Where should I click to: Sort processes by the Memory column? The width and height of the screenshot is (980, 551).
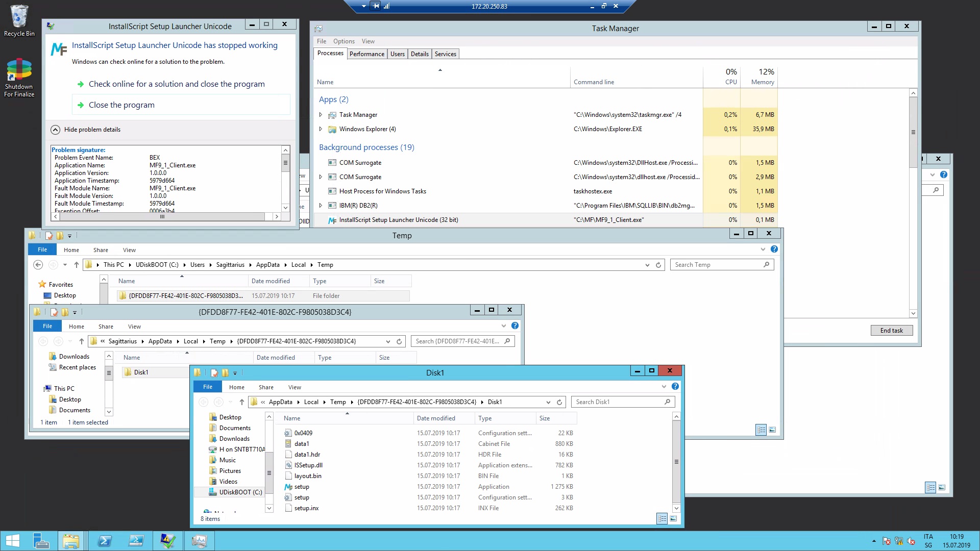click(x=759, y=77)
